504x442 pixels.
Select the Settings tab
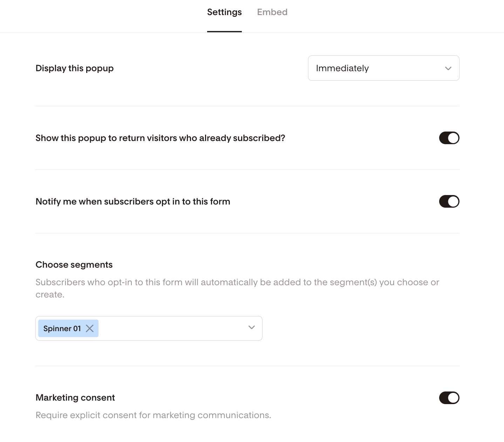coord(224,12)
